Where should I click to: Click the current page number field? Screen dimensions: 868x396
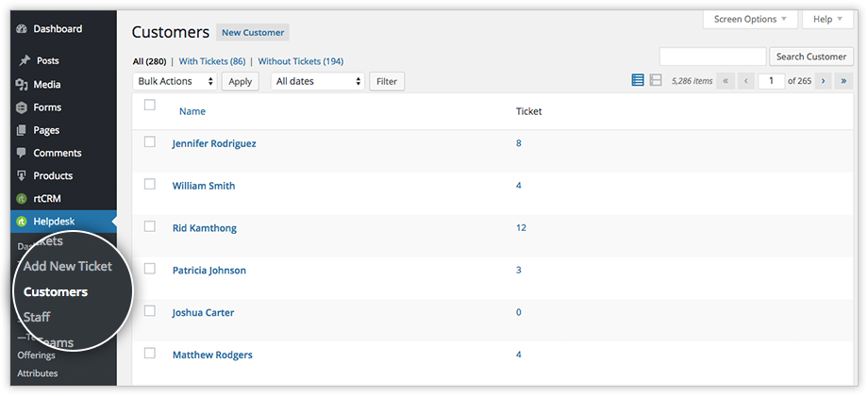tap(771, 81)
